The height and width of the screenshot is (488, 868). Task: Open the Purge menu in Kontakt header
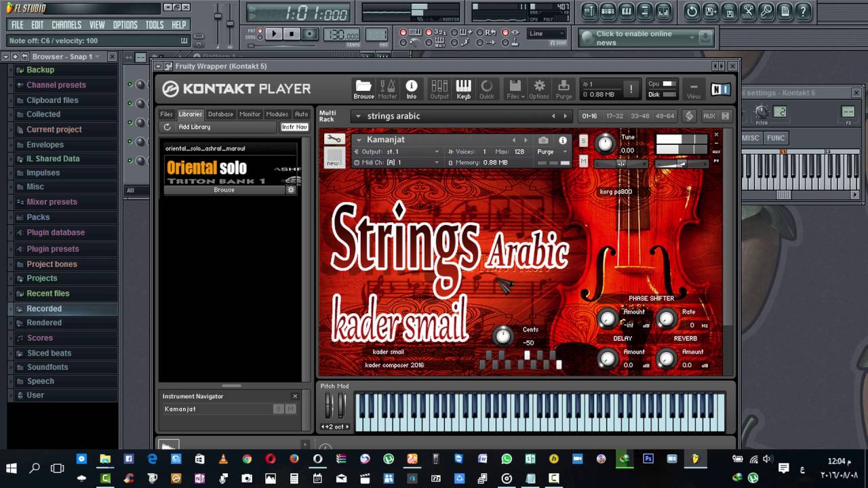564,89
